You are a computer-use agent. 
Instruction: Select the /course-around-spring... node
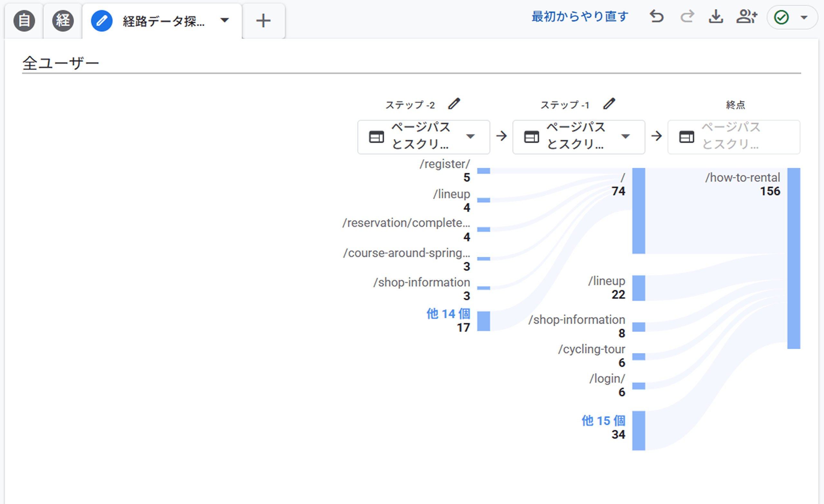pos(483,258)
